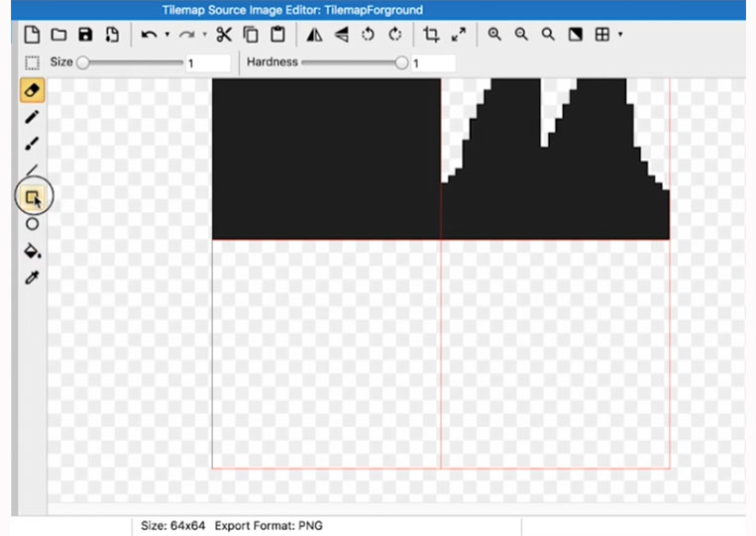Undo the last edit
Image resolution: width=756 pixels, height=536 pixels.
pos(149,35)
